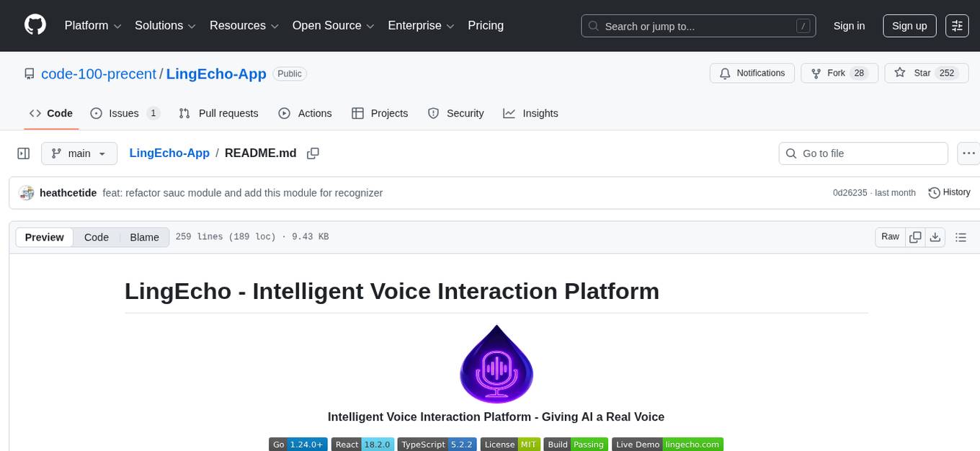Click the GitHub home logo
Viewport: 980px width, 451px height.
tap(35, 24)
